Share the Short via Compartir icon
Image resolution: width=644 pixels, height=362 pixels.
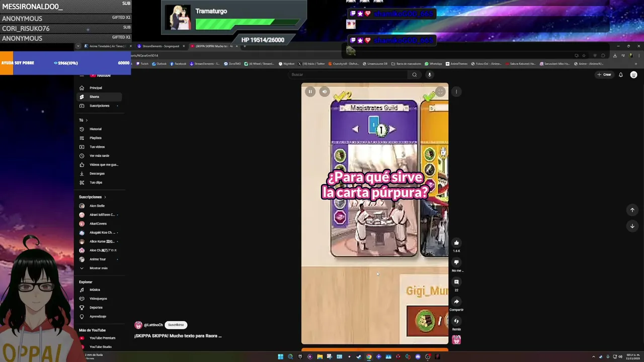(x=456, y=302)
